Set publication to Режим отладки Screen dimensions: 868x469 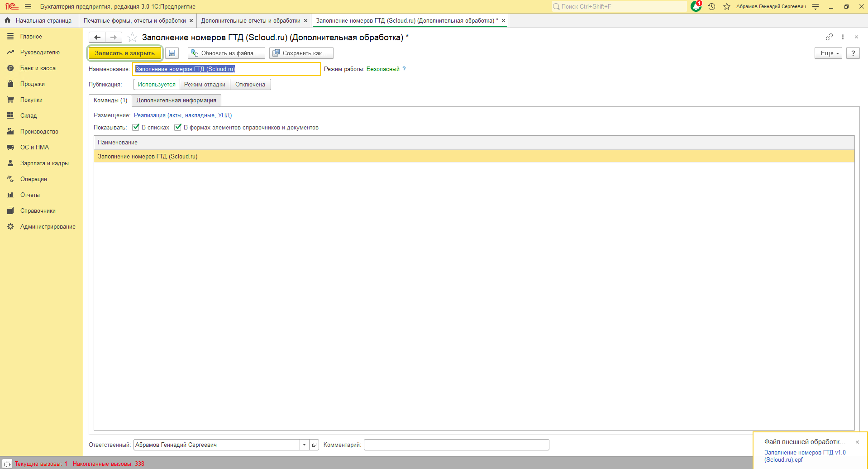click(x=205, y=85)
